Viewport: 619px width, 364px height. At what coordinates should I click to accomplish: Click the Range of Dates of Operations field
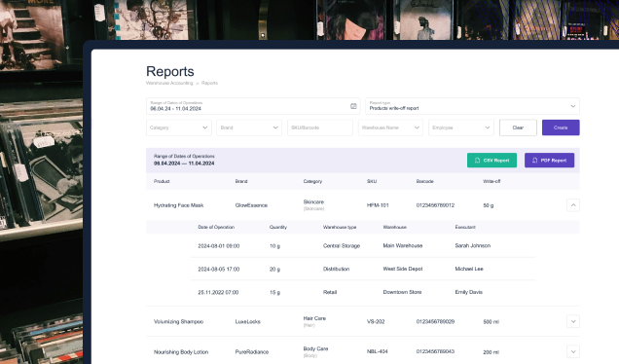pyautogui.click(x=253, y=106)
